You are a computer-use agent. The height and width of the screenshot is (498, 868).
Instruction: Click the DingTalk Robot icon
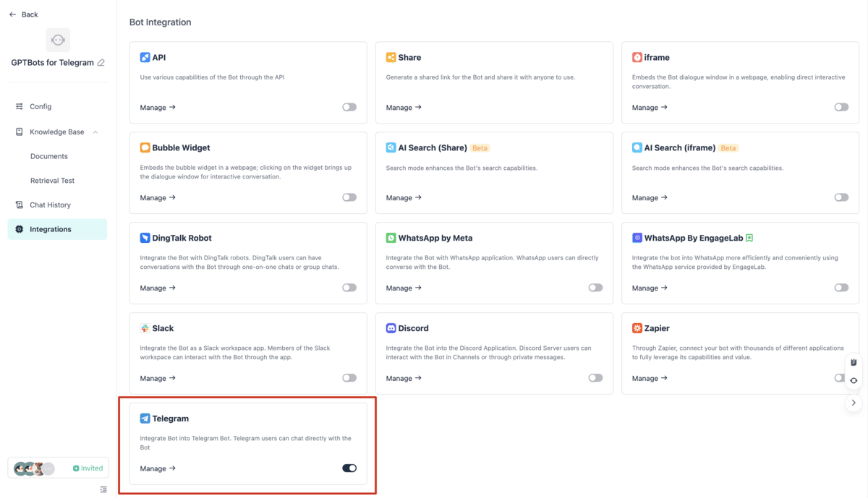coord(145,237)
